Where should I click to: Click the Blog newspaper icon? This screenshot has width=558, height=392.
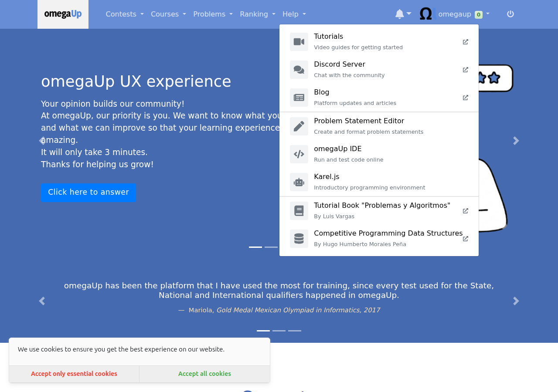click(299, 98)
